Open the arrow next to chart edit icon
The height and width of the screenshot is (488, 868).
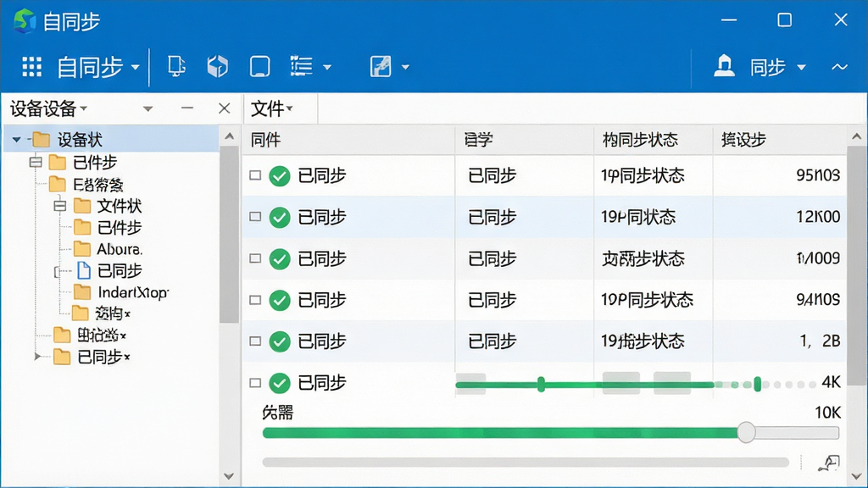click(405, 68)
